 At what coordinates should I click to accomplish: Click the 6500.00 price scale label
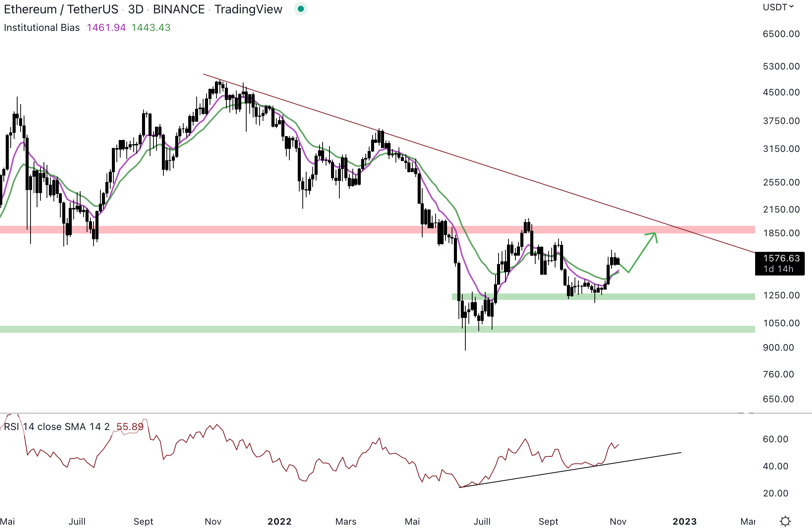click(781, 34)
